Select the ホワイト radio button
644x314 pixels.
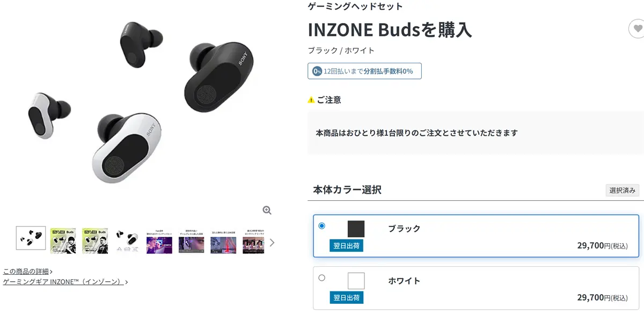click(321, 278)
